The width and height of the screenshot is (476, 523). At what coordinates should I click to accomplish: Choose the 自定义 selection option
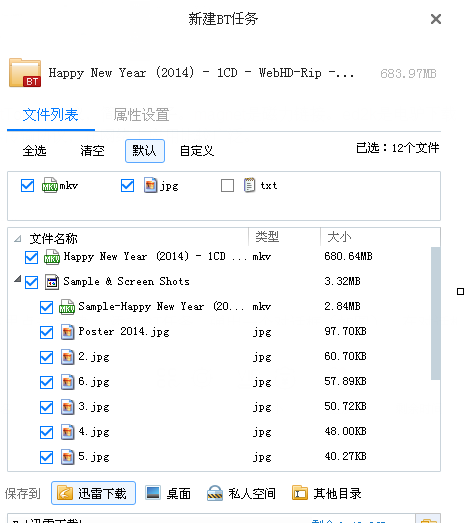(197, 151)
